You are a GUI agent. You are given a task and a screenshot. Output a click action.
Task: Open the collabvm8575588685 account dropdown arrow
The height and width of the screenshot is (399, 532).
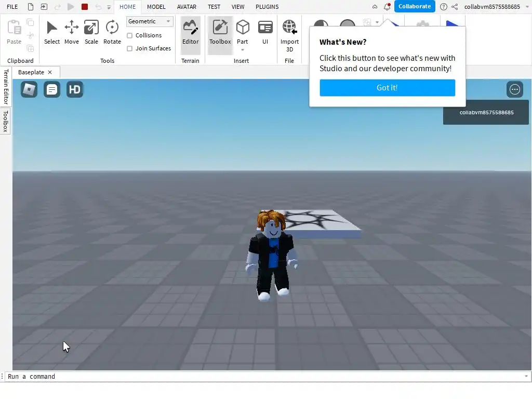click(527, 7)
